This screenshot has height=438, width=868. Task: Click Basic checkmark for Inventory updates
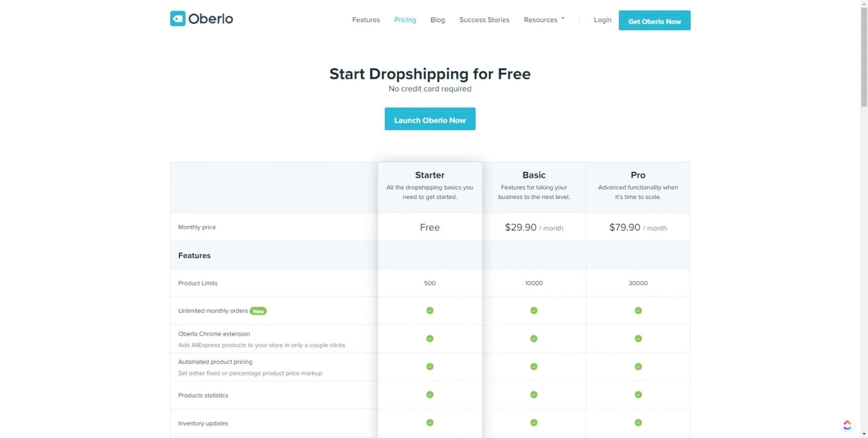[x=534, y=422]
